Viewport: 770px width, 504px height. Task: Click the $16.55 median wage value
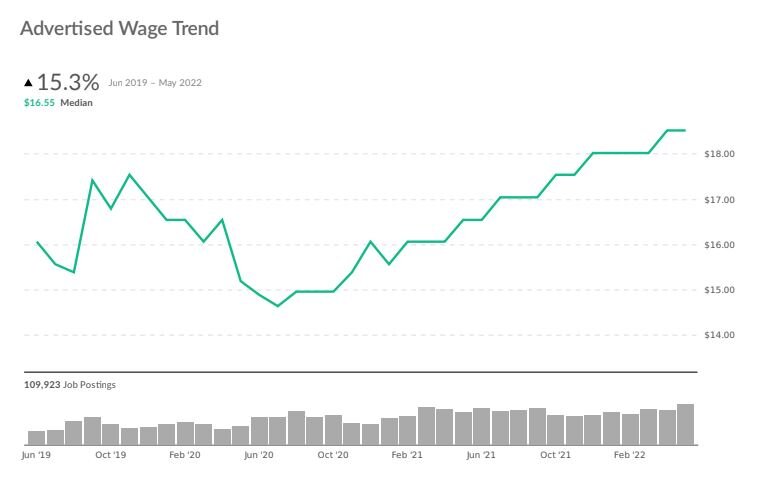[x=39, y=102]
